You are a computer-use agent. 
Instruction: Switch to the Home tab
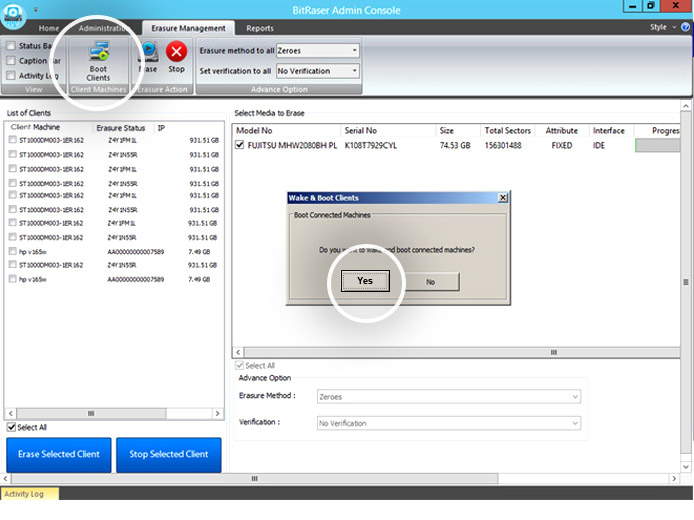pos(49,28)
